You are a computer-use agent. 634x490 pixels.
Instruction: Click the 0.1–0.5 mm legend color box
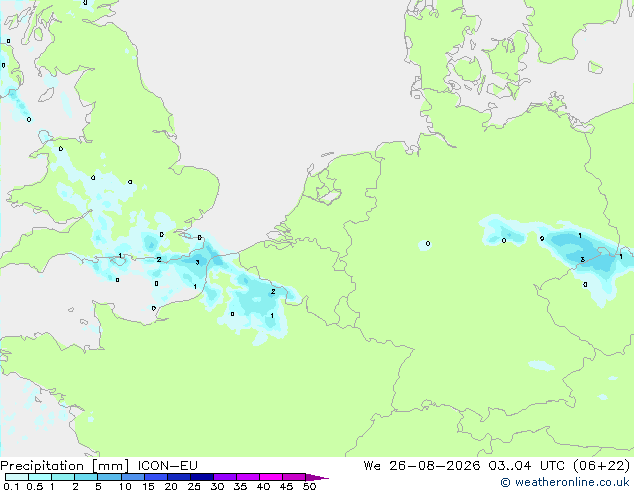tap(17, 477)
